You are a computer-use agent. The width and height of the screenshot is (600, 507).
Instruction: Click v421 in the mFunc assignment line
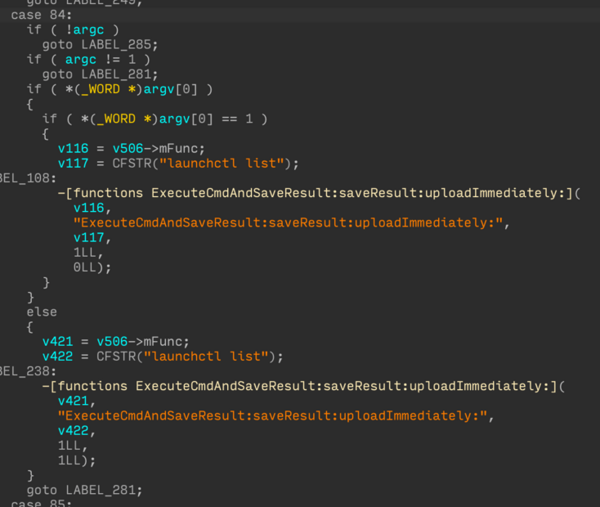point(57,341)
